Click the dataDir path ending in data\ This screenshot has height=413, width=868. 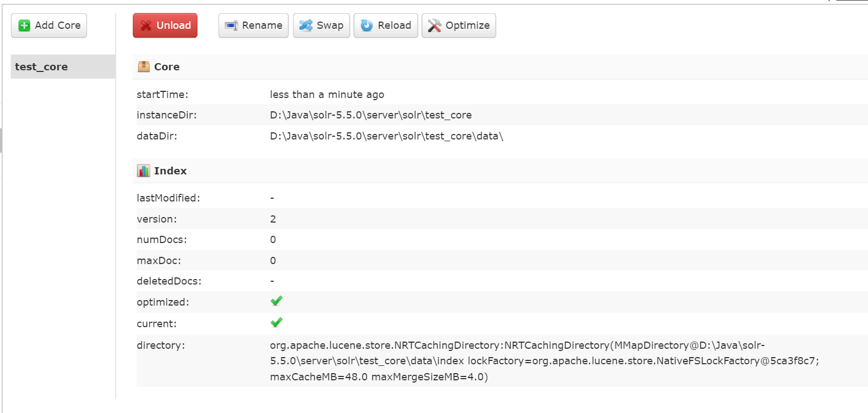(x=387, y=136)
